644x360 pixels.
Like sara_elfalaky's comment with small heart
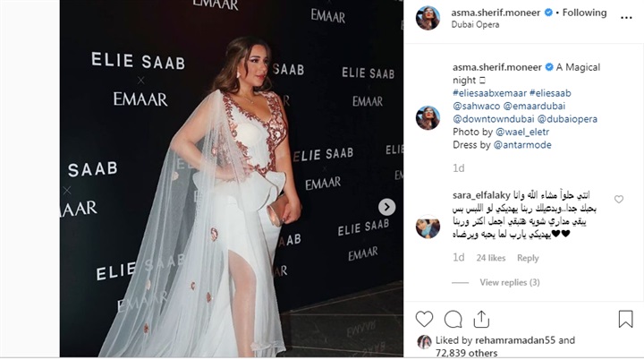[619, 200]
